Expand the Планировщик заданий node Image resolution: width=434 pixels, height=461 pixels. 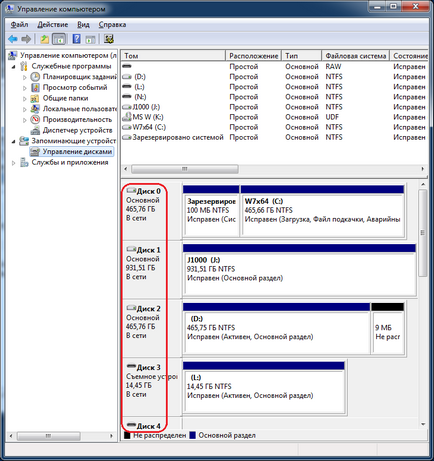tap(25, 78)
